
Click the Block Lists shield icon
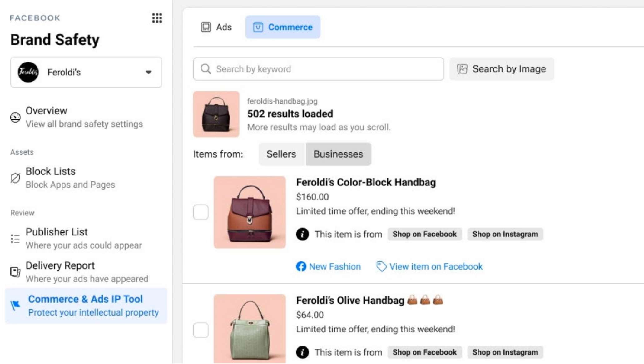click(x=15, y=178)
